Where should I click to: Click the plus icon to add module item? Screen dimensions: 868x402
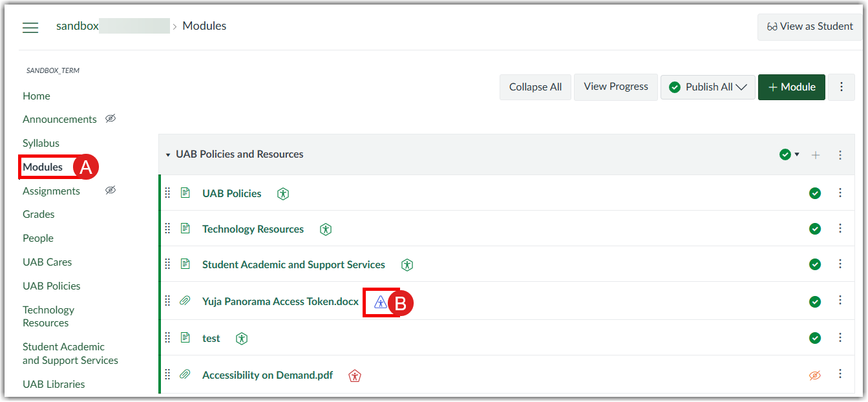(816, 155)
